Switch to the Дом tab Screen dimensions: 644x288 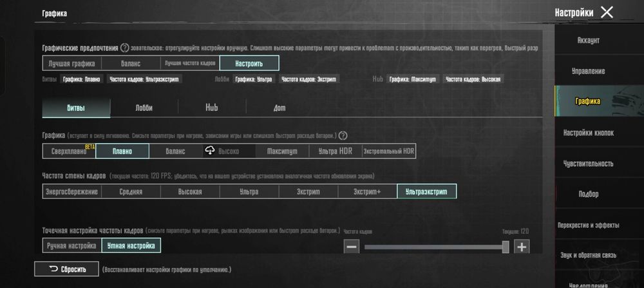pyautogui.click(x=279, y=108)
